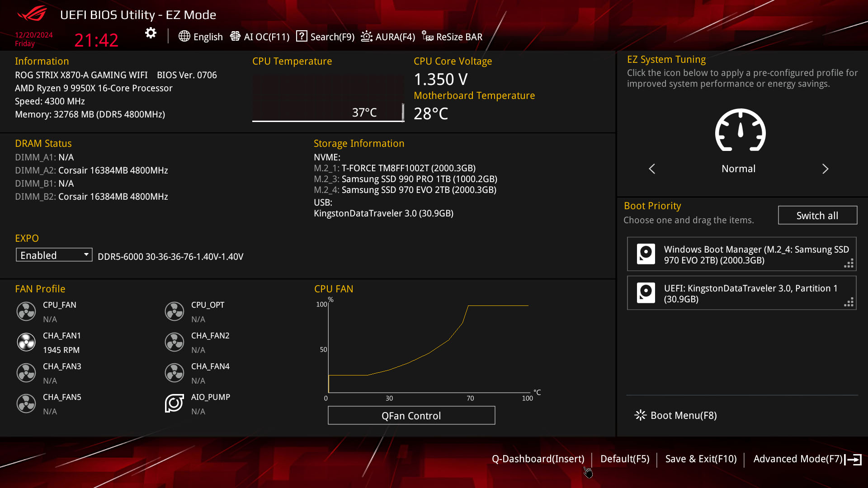Open settings via the gear icon
The image size is (868, 488).
point(151,33)
